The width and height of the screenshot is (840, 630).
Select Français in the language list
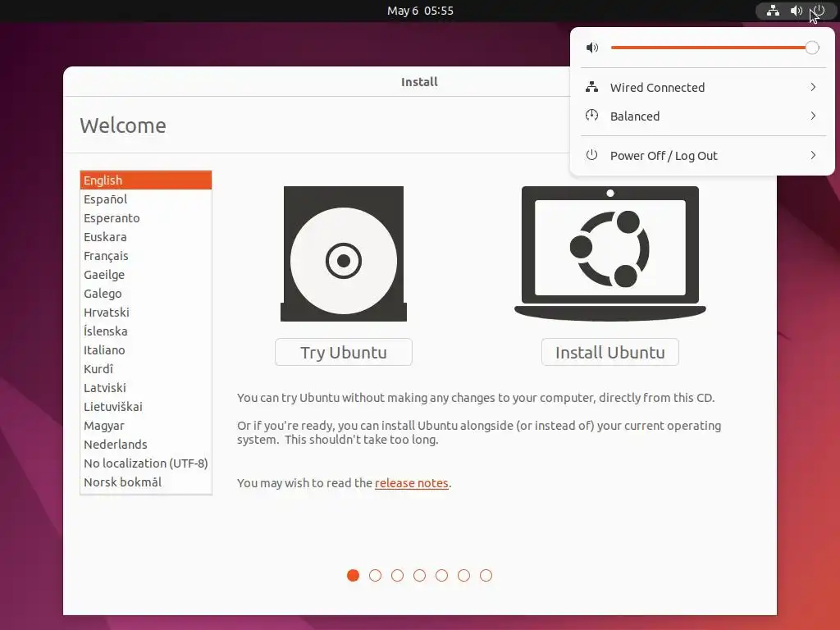coord(146,256)
